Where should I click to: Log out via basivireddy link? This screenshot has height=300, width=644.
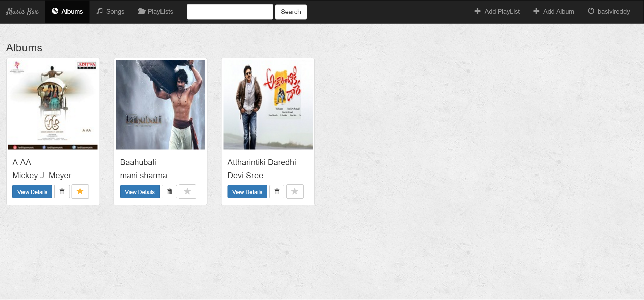pos(609,12)
